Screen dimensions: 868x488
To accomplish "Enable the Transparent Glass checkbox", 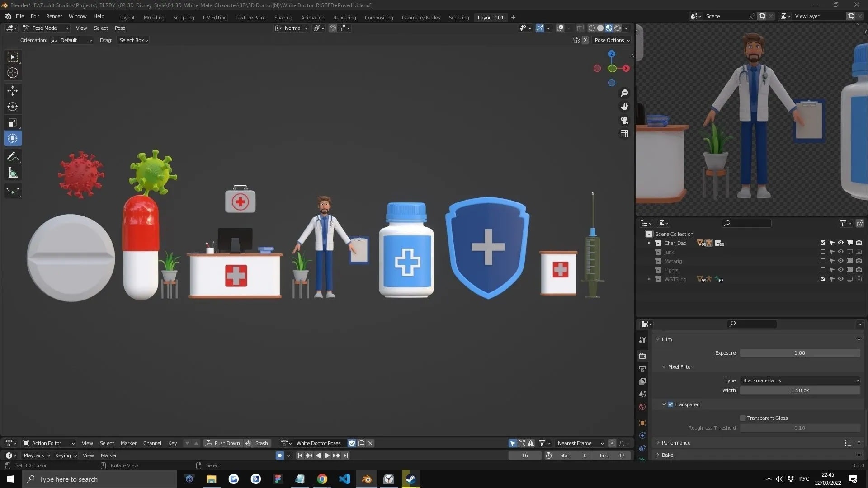I will pos(742,418).
